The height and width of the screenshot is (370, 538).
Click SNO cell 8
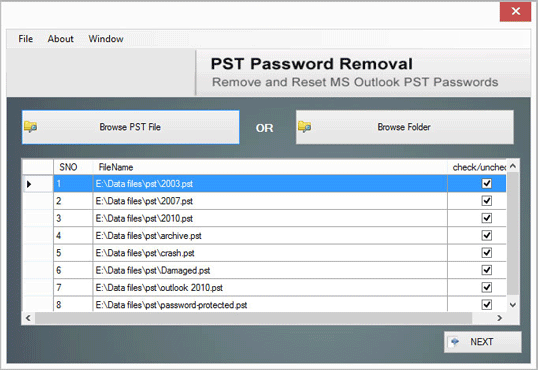click(73, 304)
